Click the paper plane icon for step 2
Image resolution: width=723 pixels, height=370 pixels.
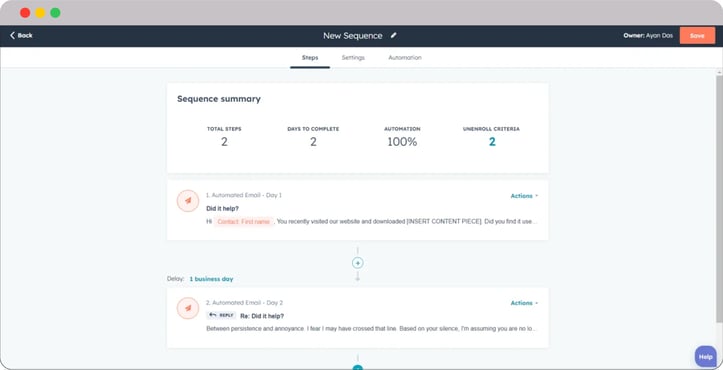188,308
